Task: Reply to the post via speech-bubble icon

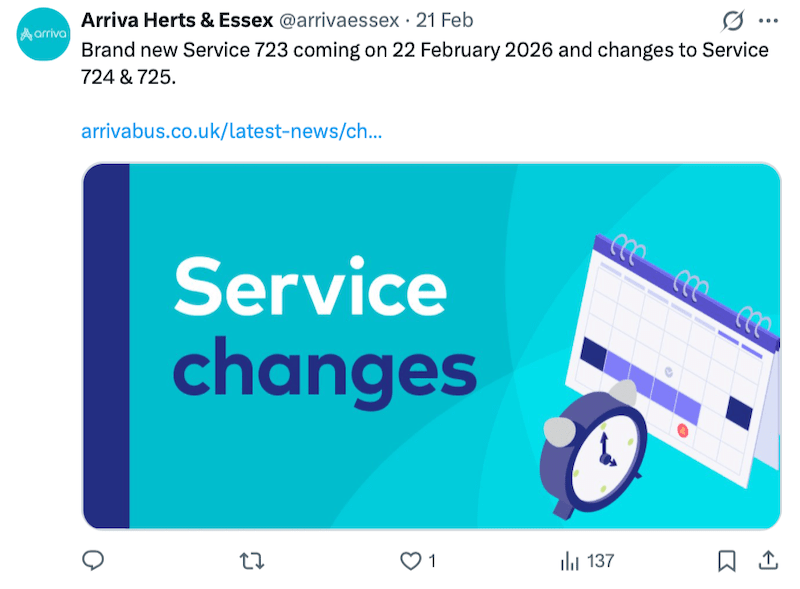Action: tap(93, 561)
